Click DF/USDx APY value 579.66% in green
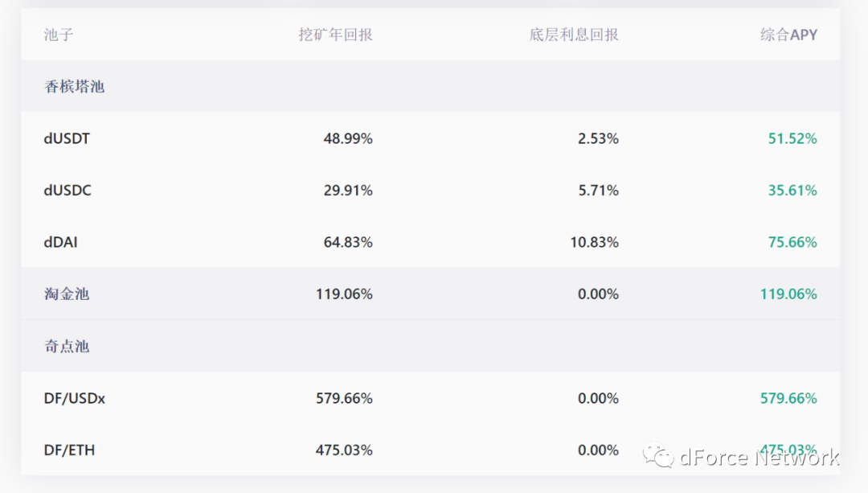The image size is (868, 493). pos(788,398)
